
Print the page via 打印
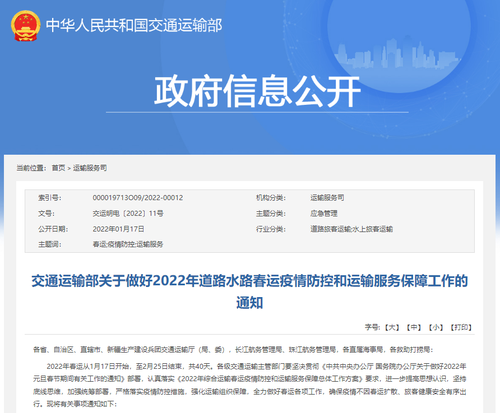point(461,328)
